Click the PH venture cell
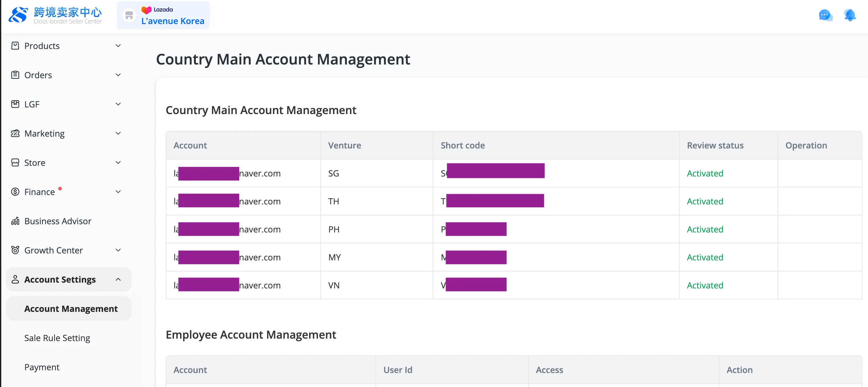Viewport: 868px width, 387px height. coord(377,229)
